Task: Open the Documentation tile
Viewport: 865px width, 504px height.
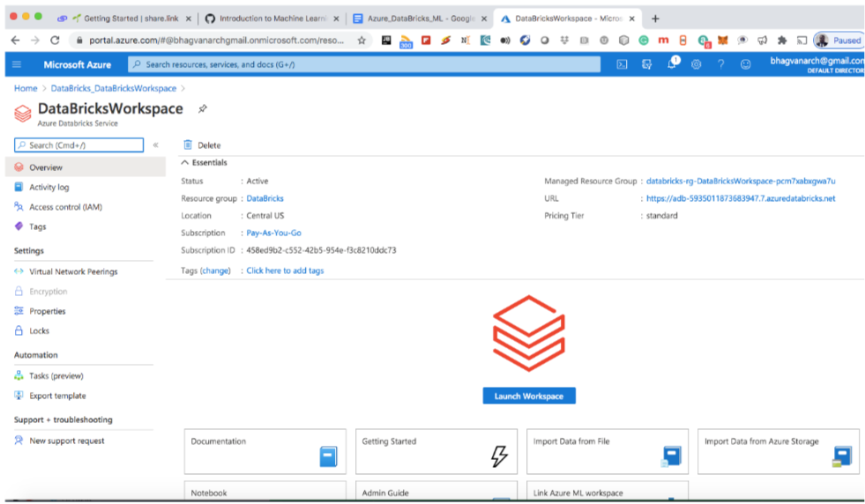Action: [265, 452]
